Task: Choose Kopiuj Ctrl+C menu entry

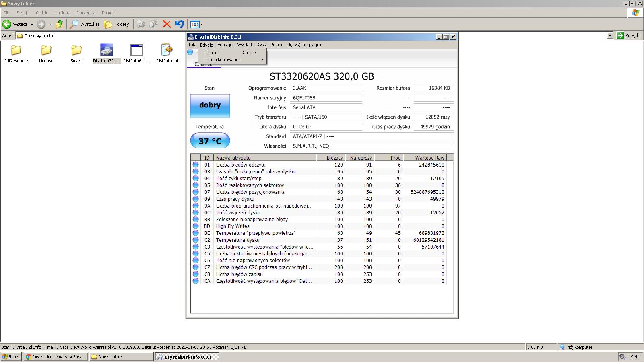Action: coord(232,53)
